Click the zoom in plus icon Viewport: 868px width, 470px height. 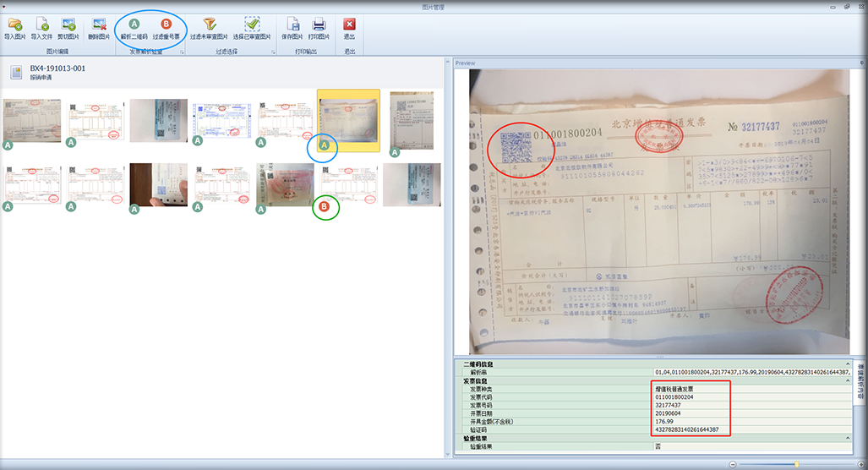pos(860,464)
